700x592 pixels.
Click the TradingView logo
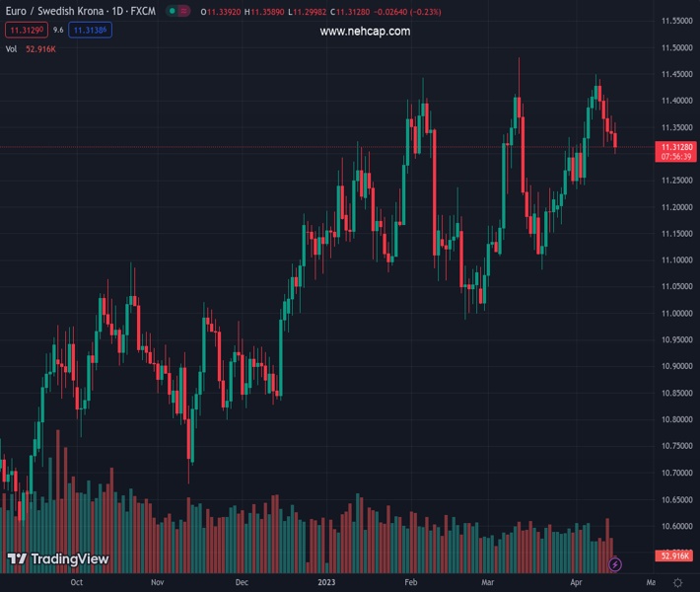58,559
